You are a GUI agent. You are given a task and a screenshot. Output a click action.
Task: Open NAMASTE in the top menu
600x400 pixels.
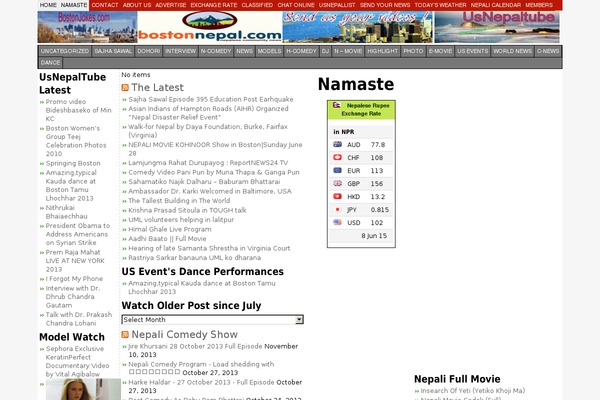tap(74, 5)
